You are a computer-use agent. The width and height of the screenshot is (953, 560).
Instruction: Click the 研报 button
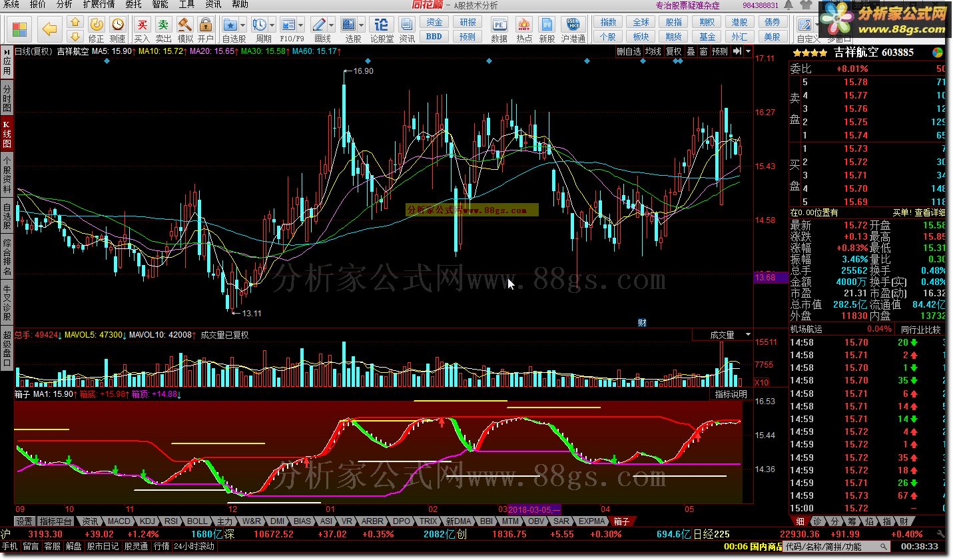click(x=468, y=23)
